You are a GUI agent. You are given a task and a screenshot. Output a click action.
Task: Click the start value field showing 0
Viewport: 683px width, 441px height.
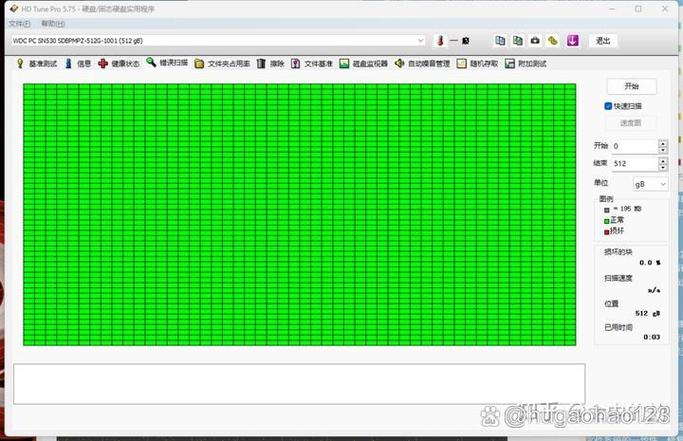click(x=635, y=146)
